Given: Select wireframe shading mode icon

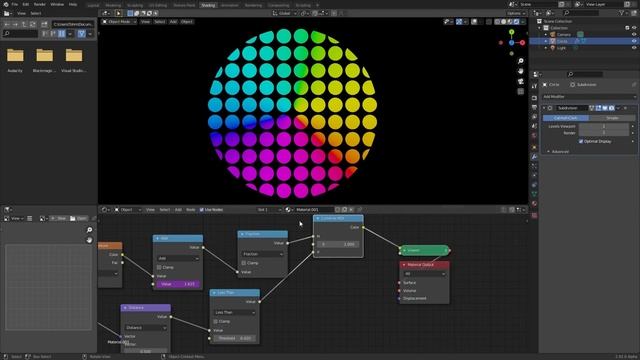Looking at the screenshot, I should (498, 22).
